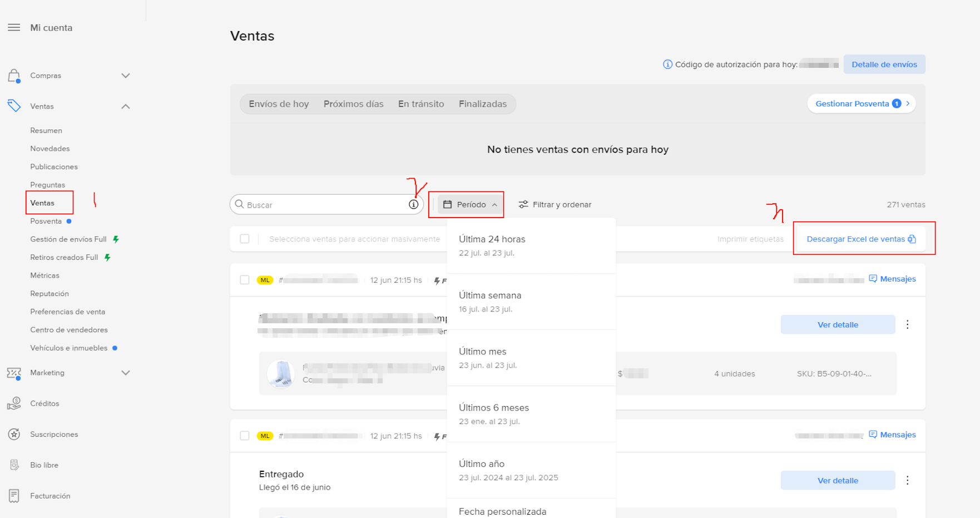Open Reputación in the sidebar

coord(50,294)
